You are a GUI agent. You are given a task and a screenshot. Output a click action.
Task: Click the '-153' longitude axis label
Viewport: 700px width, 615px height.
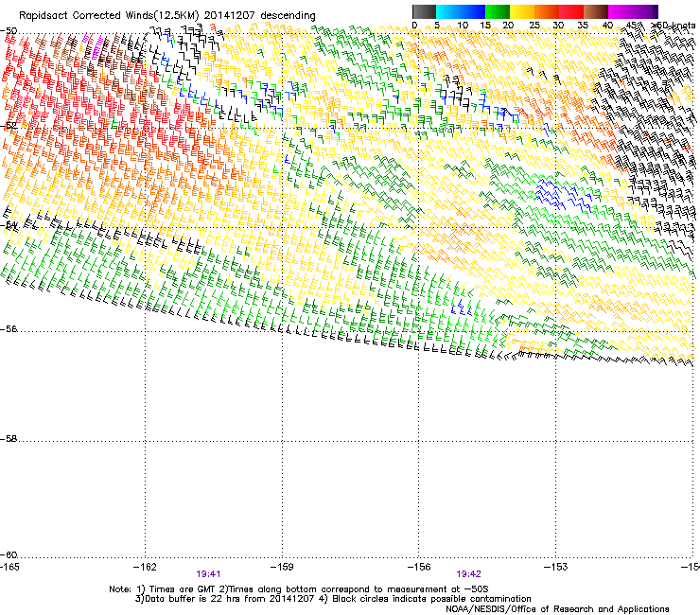pyautogui.click(x=555, y=567)
